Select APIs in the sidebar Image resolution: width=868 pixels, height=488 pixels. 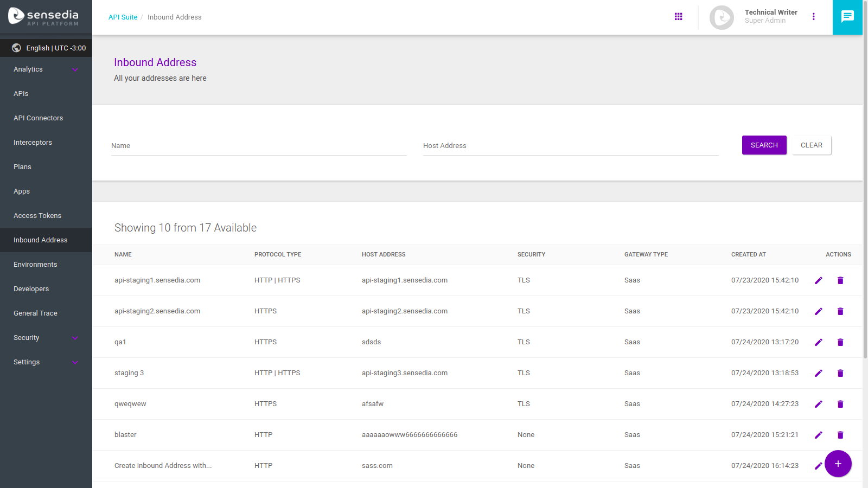coord(21,93)
